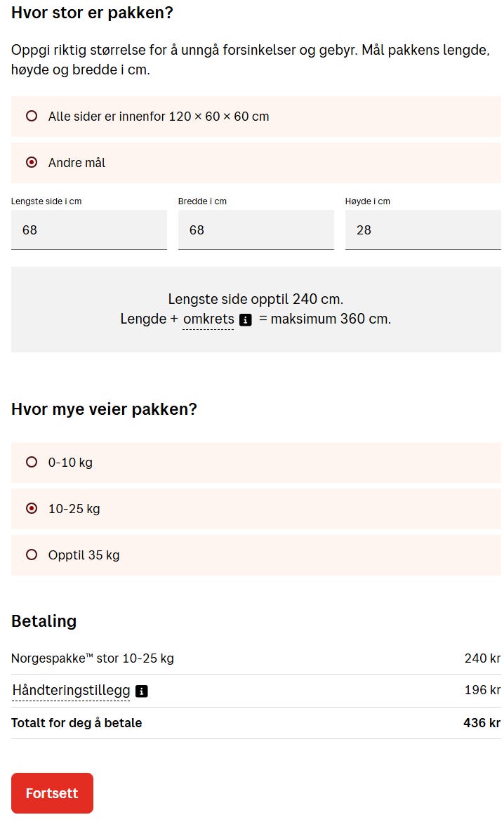Click the "Norgespakke stor 10-25 kg" line item
The image size is (504, 829).
pos(93,658)
